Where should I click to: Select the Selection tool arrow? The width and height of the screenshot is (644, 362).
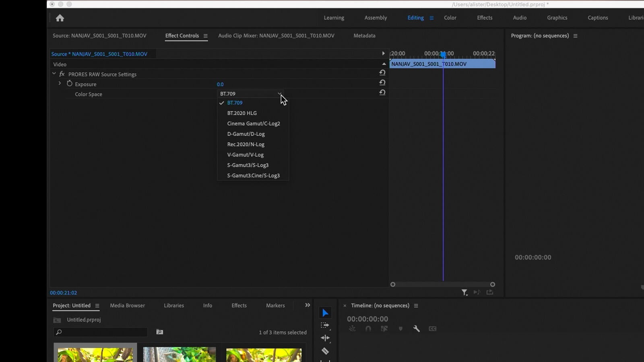tap(325, 313)
